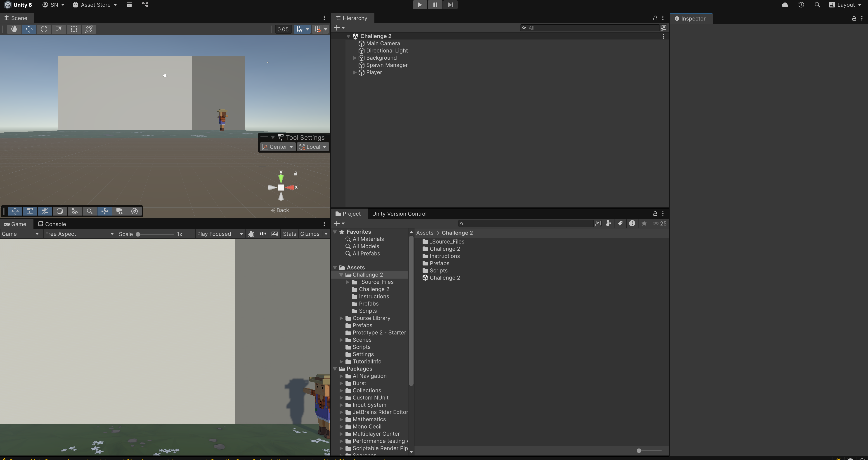Select the Scale tool in Scene toolbar

click(x=59, y=29)
